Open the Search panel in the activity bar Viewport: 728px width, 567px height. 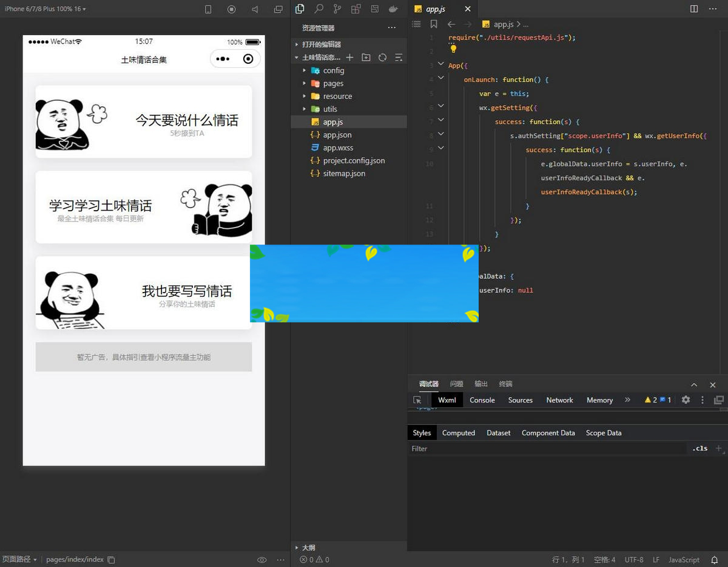(x=318, y=9)
